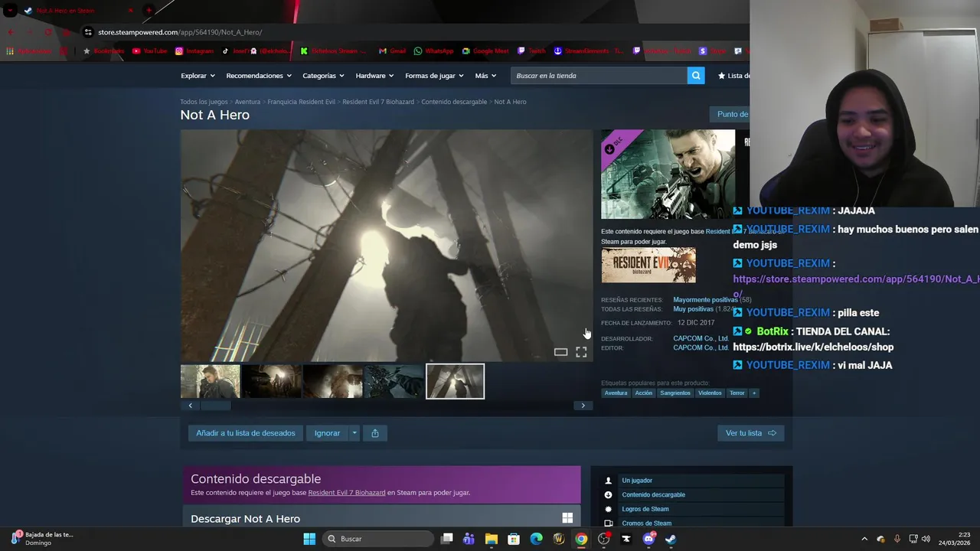Image resolution: width=980 pixels, height=551 pixels.
Task: Open the Instagram bookmark
Action: coord(194,51)
